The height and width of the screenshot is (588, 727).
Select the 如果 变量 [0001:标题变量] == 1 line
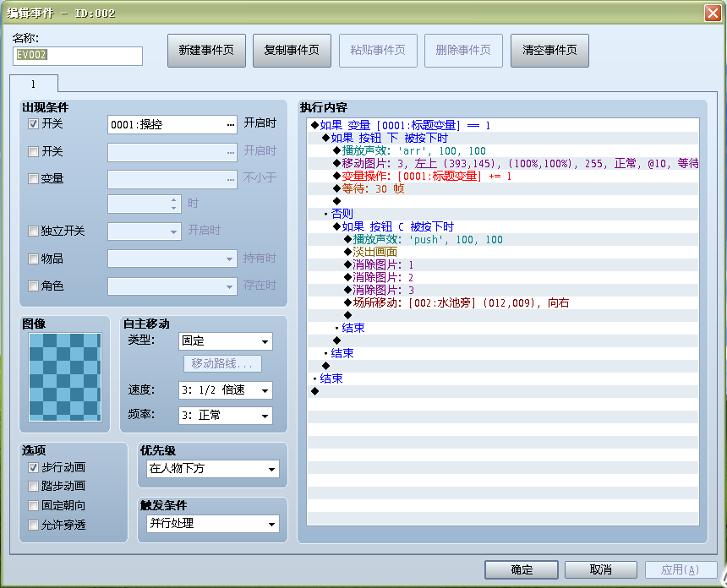point(503,125)
